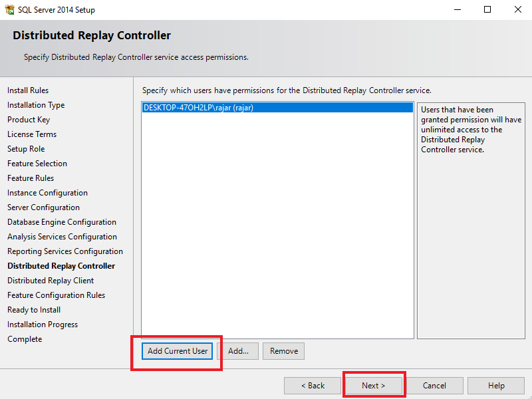The image size is (532, 399).
Task: Select Product Key step in sidebar
Action: 29,120
